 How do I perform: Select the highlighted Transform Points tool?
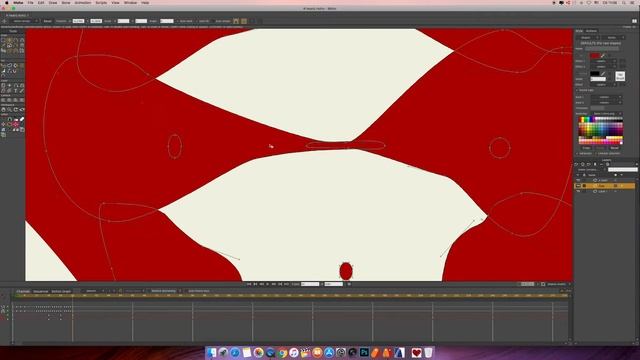9,40
